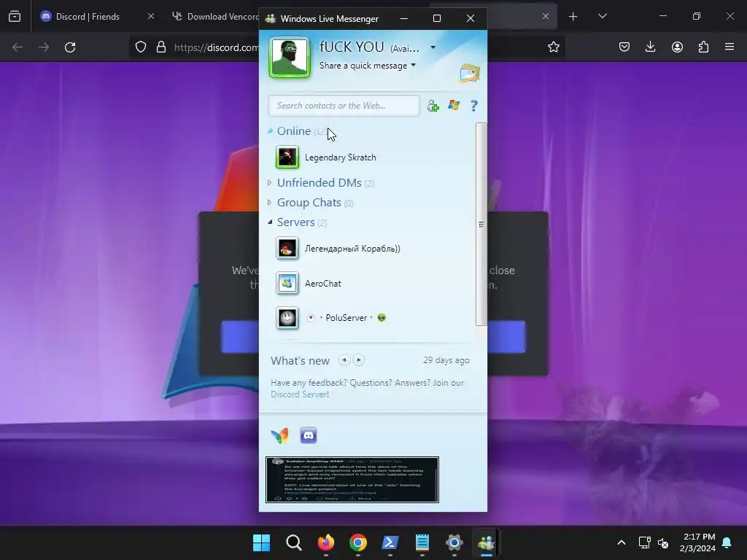Click the Save to Pocket icon
The height and width of the screenshot is (560, 747).
pyautogui.click(x=624, y=47)
